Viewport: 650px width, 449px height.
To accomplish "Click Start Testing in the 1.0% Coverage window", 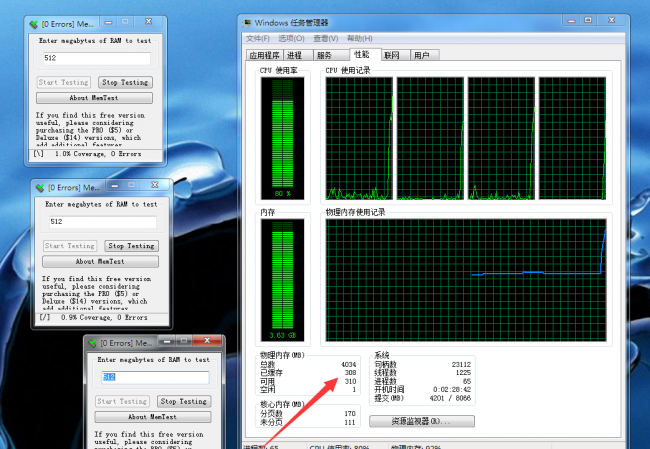I will [x=63, y=83].
